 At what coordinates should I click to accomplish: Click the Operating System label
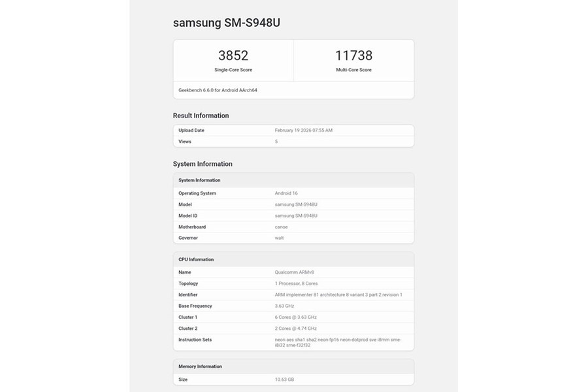[x=197, y=193]
